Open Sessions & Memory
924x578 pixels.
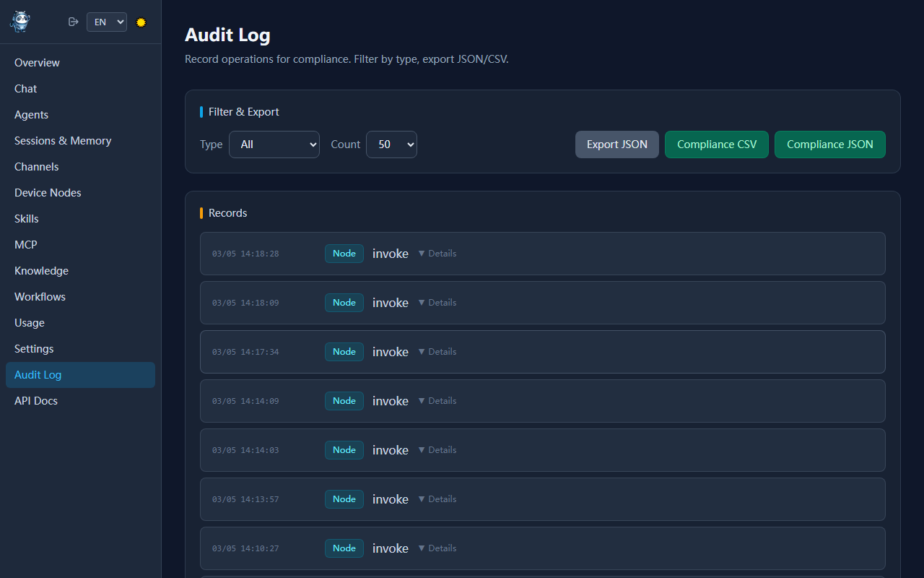[80, 141]
